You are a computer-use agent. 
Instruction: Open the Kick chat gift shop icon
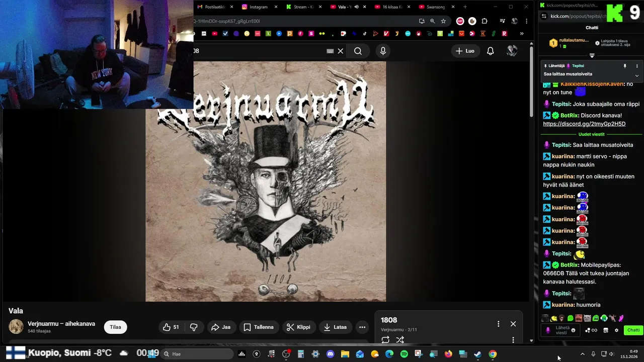click(606, 330)
